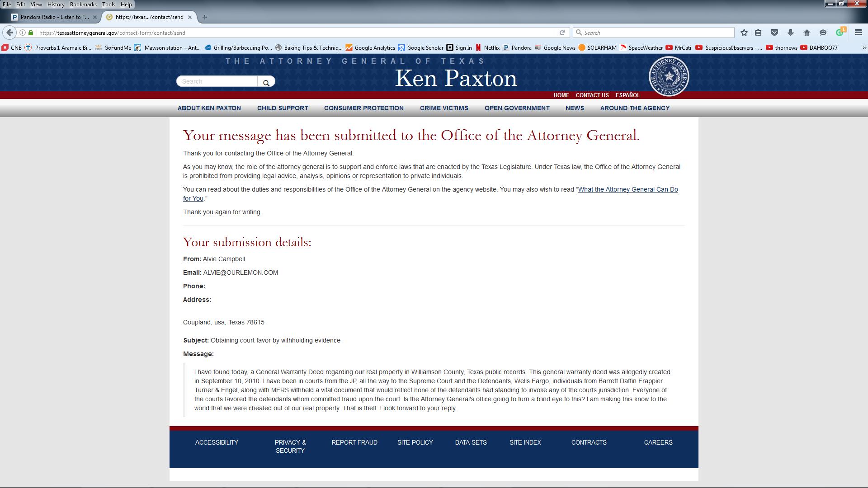The image size is (868, 488).
Task: Click the Attorney General site search field
Action: (x=217, y=81)
